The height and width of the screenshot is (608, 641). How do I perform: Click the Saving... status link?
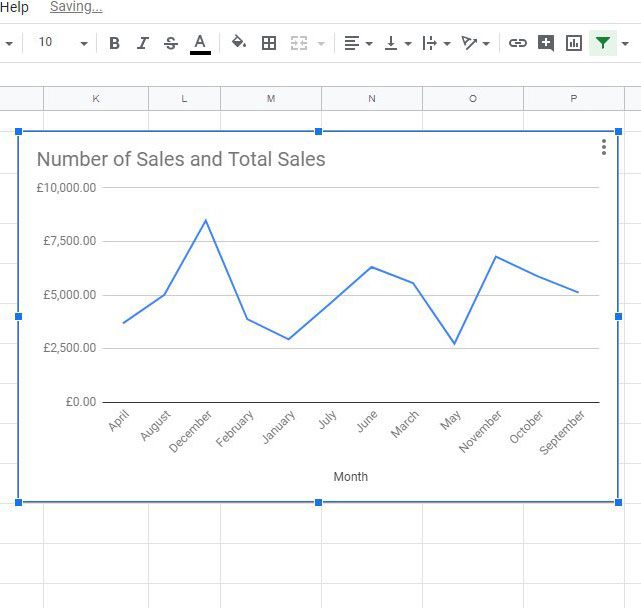point(76,7)
